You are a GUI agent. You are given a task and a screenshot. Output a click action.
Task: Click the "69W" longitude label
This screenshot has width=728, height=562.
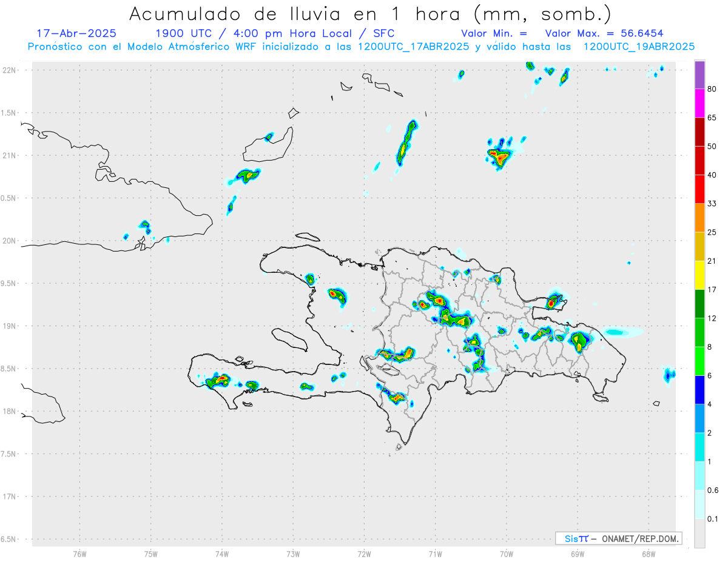(x=578, y=553)
